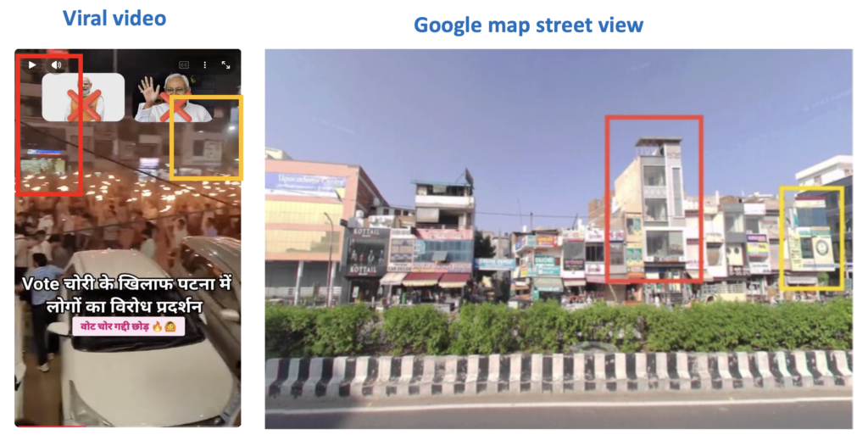Click the red highlight box in viral video
The height and width of the screenshot is (446, 868).
(x=49, y=125)
